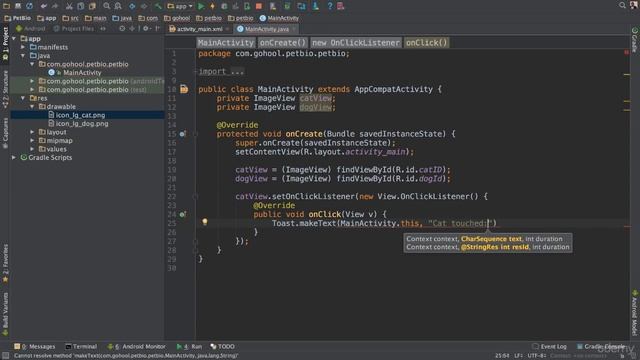Click the Make Project hammer icon

[158, 6]
